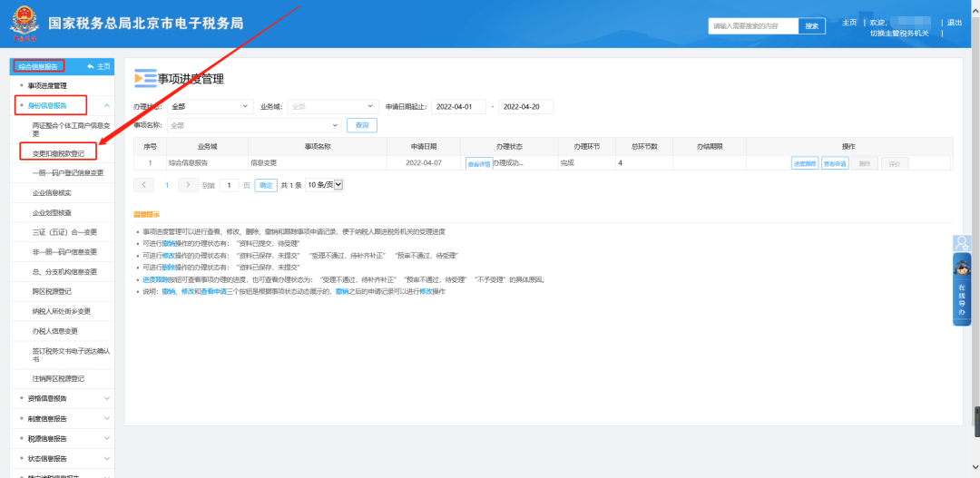Click the 综合信息报告 sidebar header
The width and height of the screenshot is (980, 478).
[x=38, y=66]
